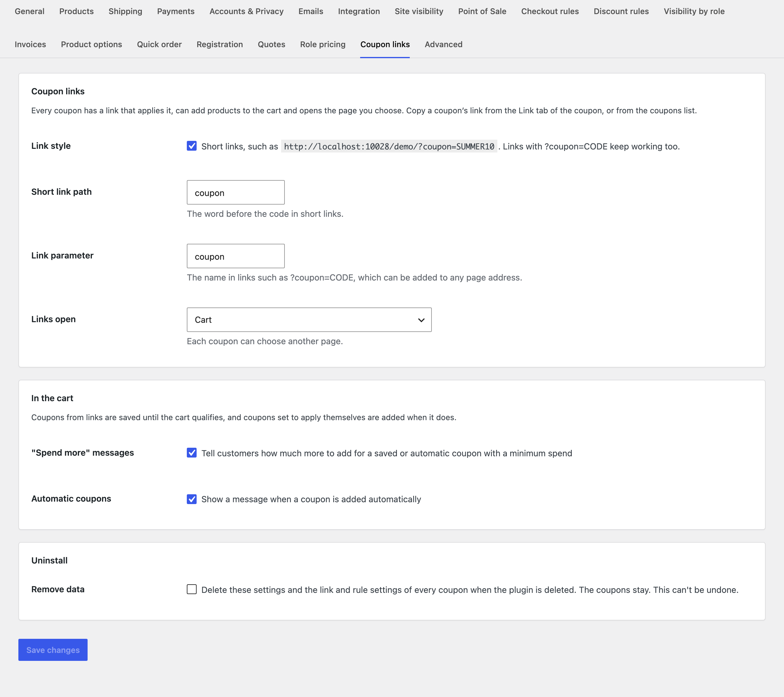Click the Link parameter input field
Viewport: 784px width, 697px height.
236,256
